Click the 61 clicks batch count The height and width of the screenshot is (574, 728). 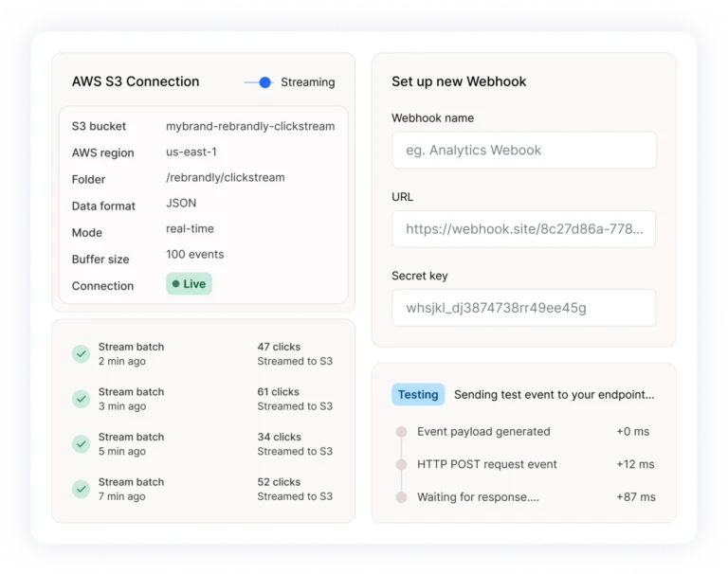[x=278, y=391]
